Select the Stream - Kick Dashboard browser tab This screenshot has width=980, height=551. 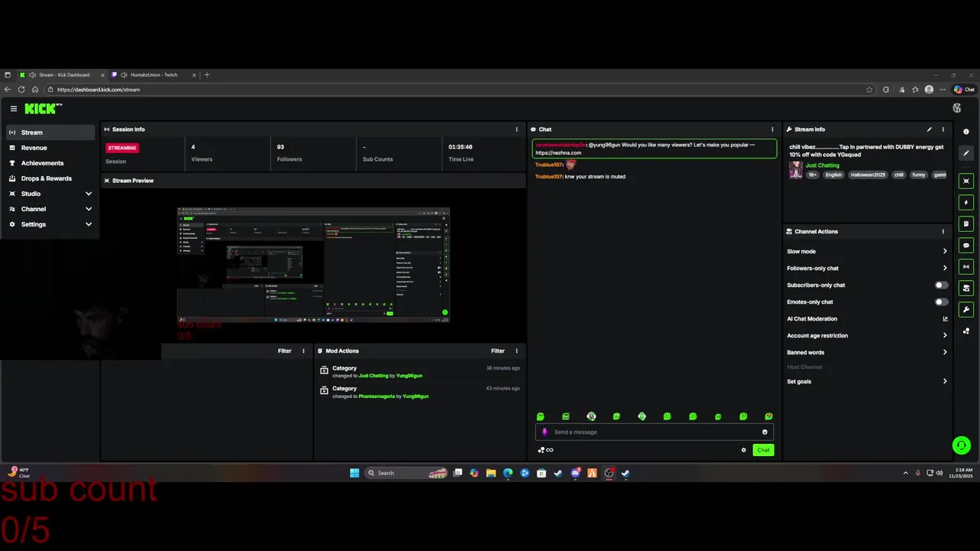61,75
